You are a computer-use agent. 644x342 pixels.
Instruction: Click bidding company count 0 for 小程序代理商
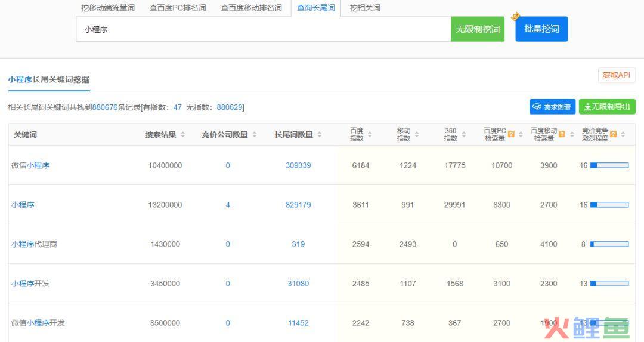point(228,244)
